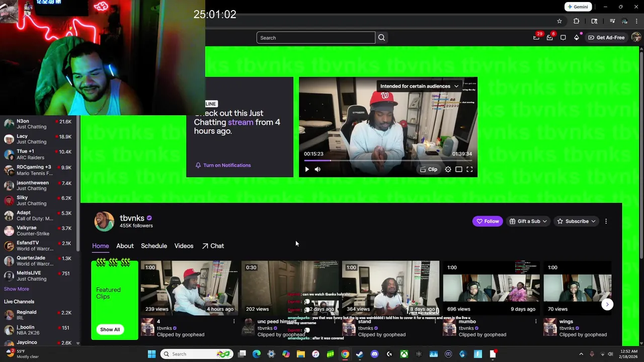This screenshot has height=362, width=644.
Task: Click into the Twitch search field
Action: tap(315, 38)
